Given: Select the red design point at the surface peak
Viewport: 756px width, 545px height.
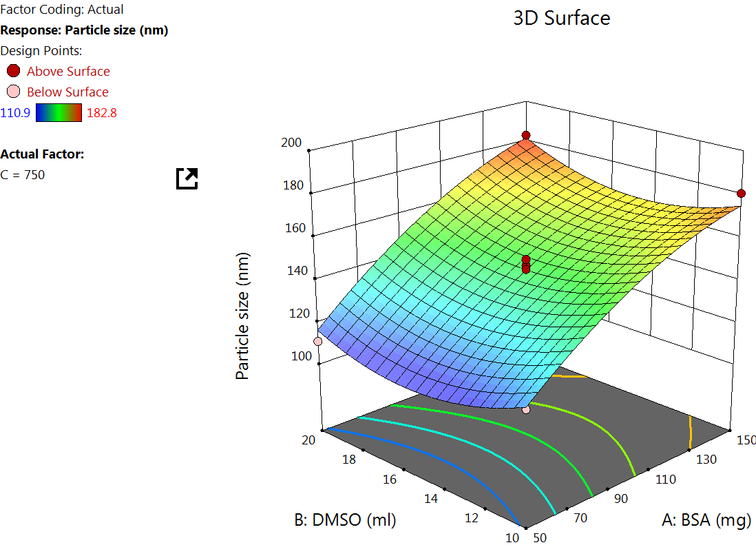Looking at the screenshot, I should click(x=526, y=136).
